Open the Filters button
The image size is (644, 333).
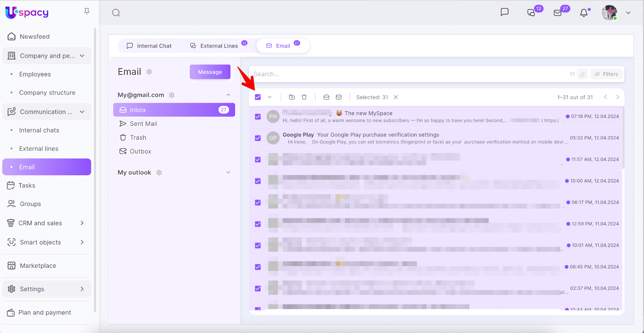click(x=606, y=74)
